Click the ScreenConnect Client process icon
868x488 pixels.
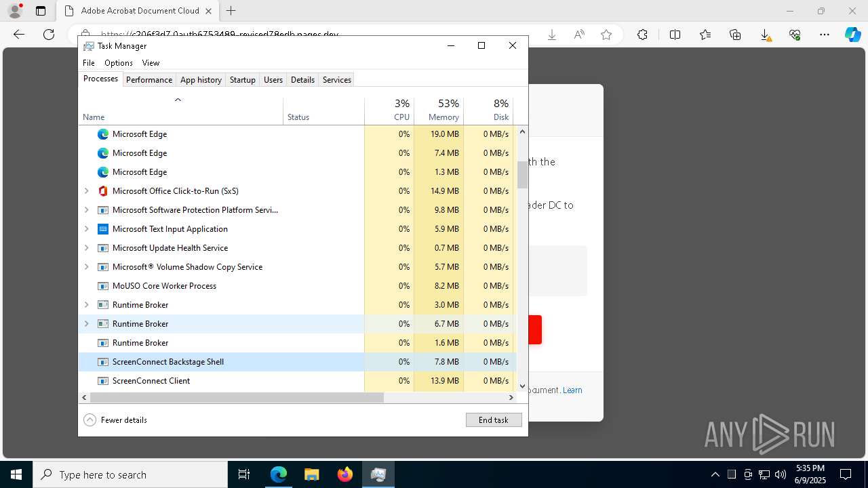pyautogui.click(x=103, y=381)
